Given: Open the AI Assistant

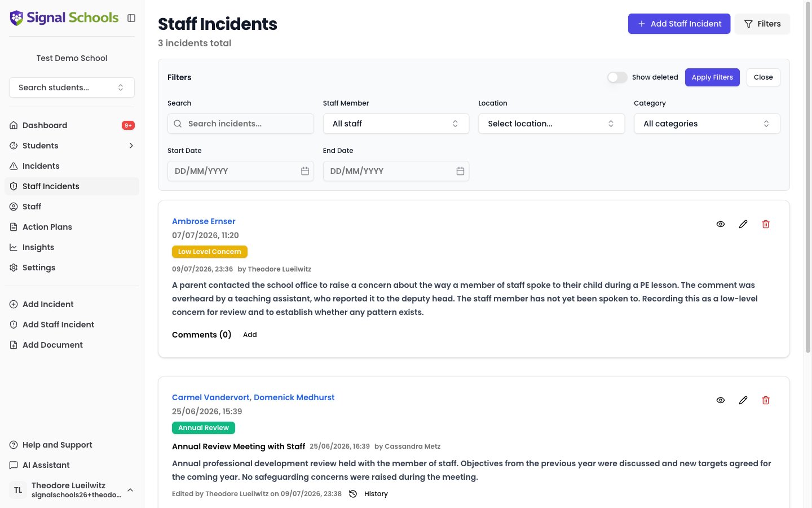Looking at the screenshot, I should tap(72, 465).
